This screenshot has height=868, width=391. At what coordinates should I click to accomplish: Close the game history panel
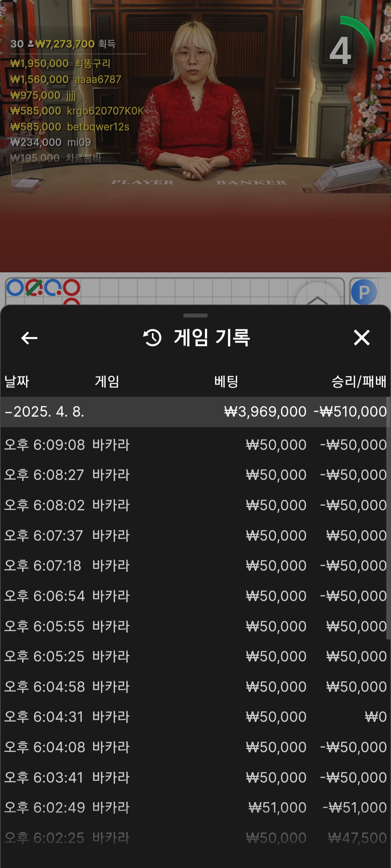(x=361, y=338)
